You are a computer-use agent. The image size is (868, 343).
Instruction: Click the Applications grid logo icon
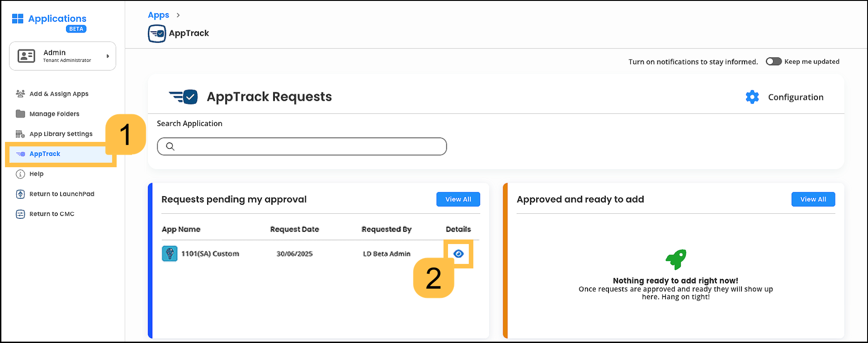18,19
